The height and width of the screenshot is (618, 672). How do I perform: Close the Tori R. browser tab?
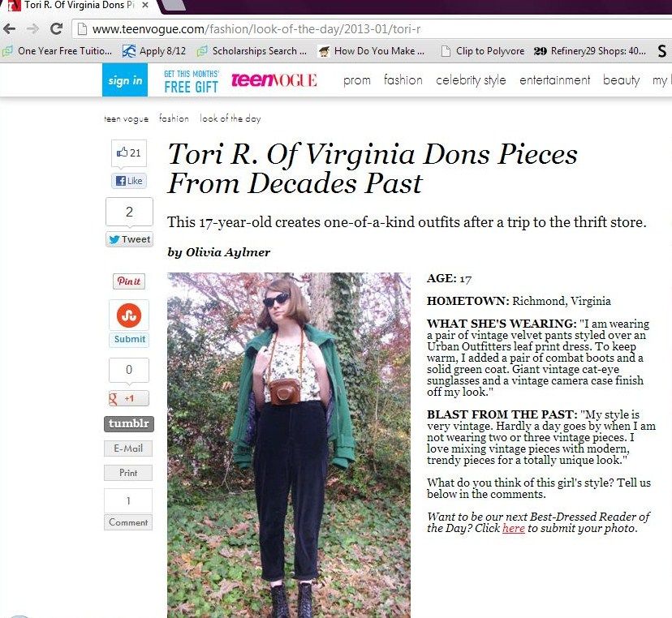[x=145, y=5]
